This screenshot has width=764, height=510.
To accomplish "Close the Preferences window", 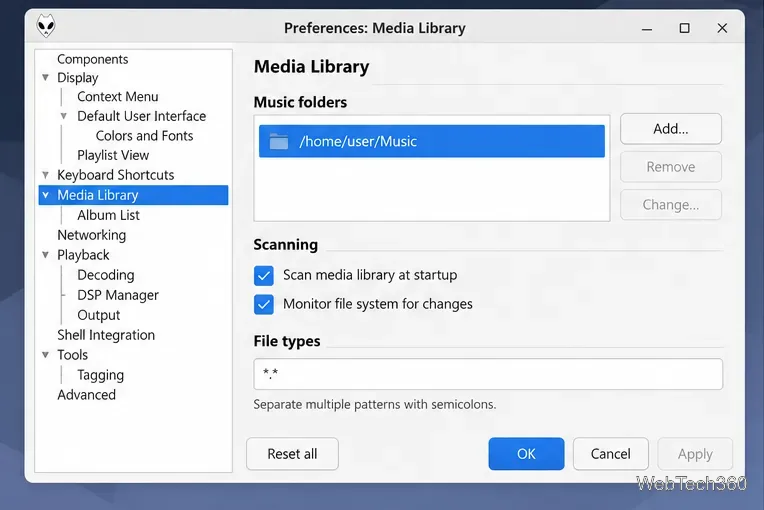I will point(722,28).
